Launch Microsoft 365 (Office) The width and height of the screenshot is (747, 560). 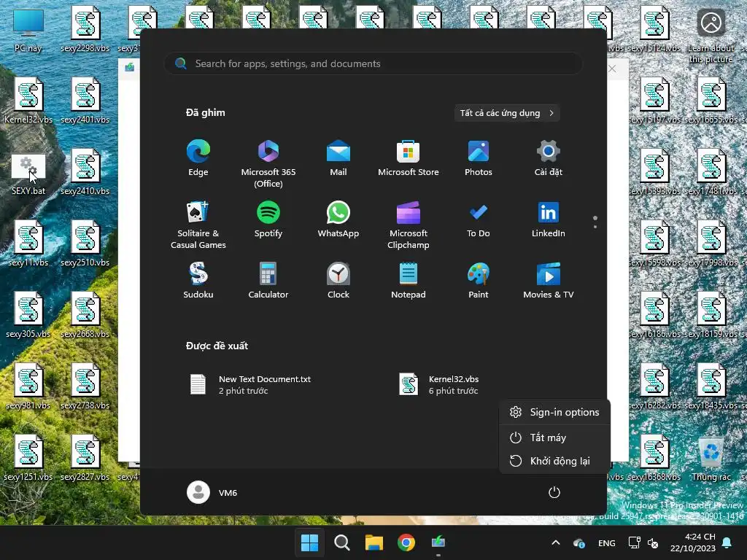coord(268,164)
